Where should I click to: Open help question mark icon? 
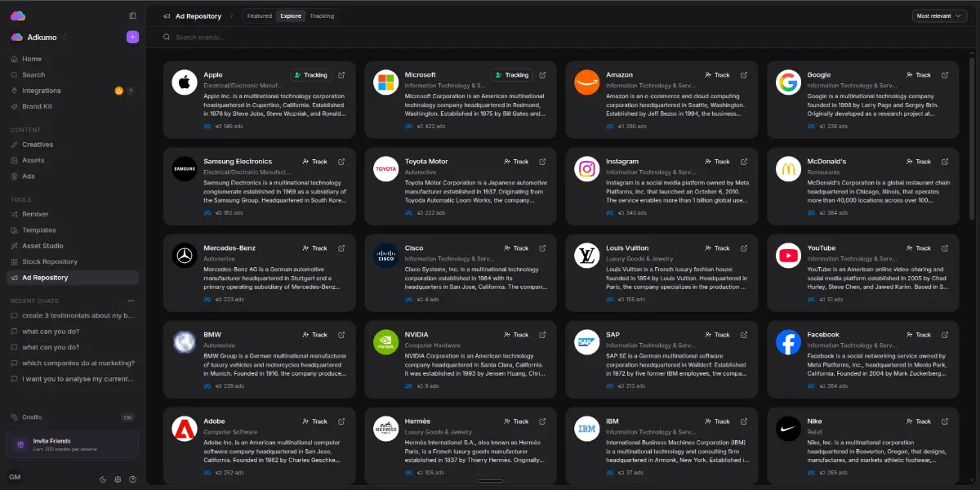(132, 479)
